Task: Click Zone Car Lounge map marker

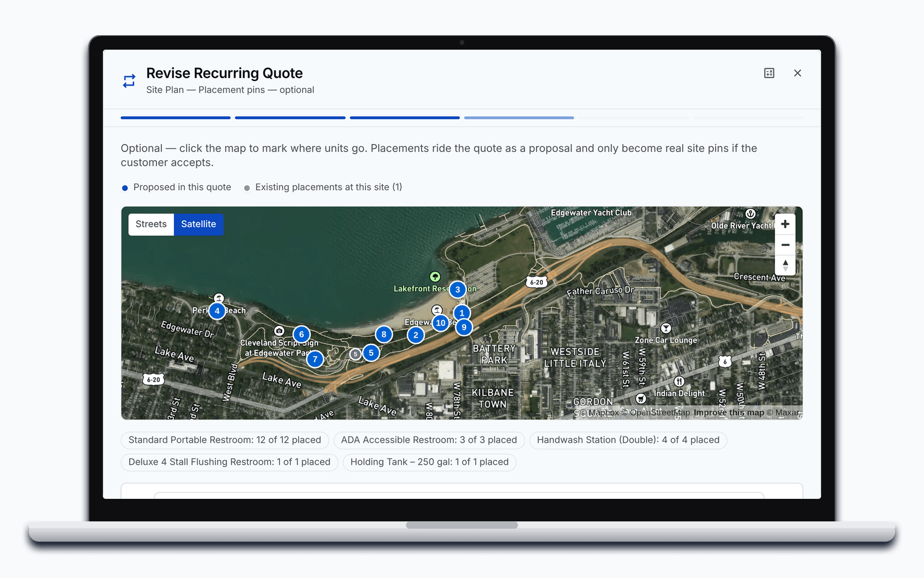Action: (666, 328)
